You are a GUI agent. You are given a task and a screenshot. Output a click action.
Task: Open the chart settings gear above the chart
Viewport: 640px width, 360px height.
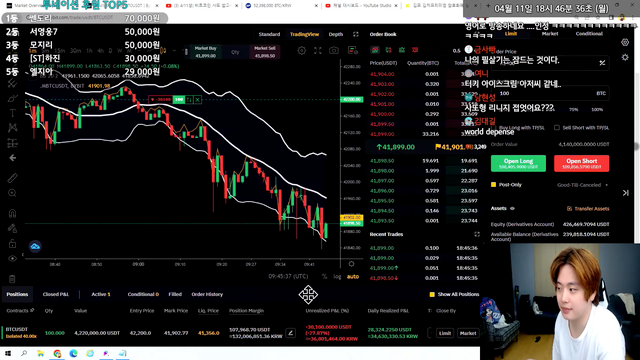[x=302, y=51]
